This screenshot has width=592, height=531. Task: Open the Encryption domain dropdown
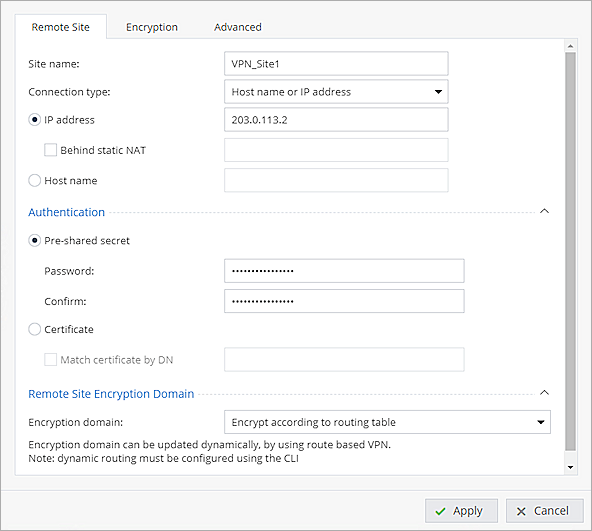(387, 422)
